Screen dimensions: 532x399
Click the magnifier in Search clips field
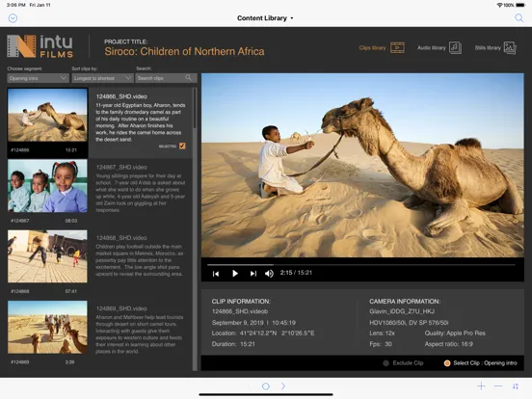point(188,78)
